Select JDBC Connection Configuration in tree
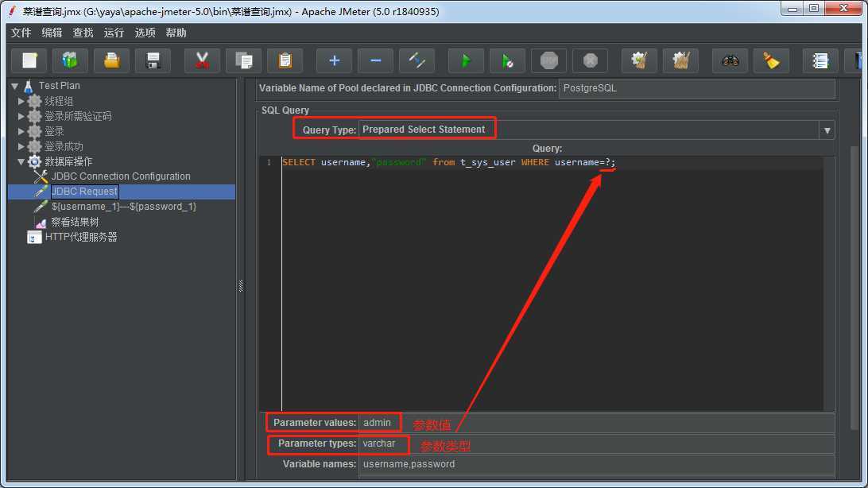 tap(121, 176)
